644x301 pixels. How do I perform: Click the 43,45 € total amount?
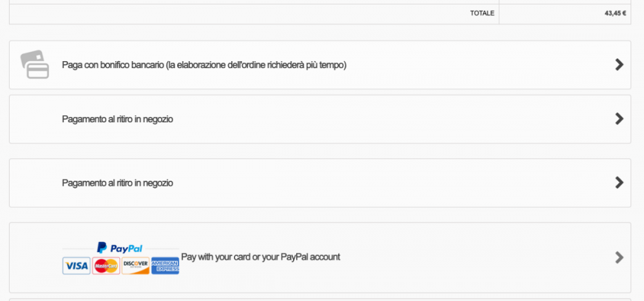(615, 13)
